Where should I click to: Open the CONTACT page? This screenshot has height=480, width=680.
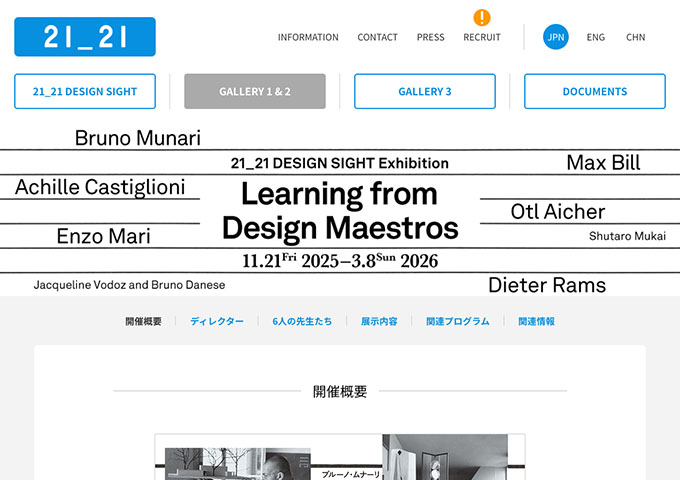[377, 37]
